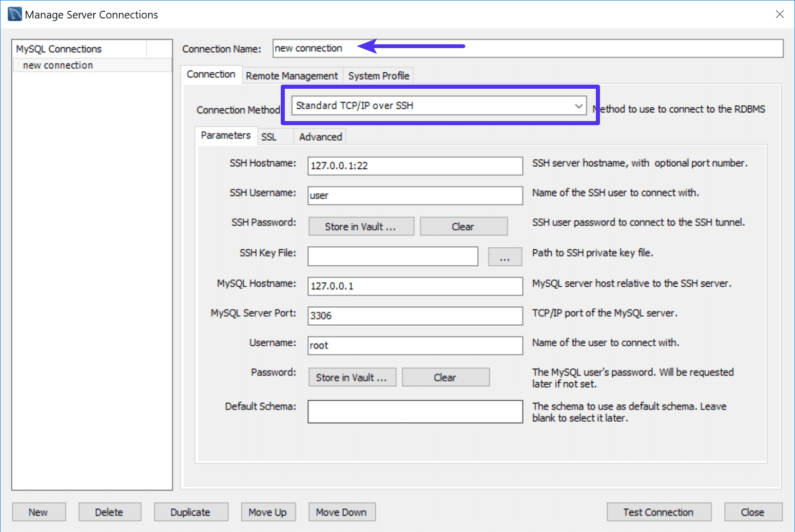
Task: Run Test Connection
Action: (x=658, y=511)
